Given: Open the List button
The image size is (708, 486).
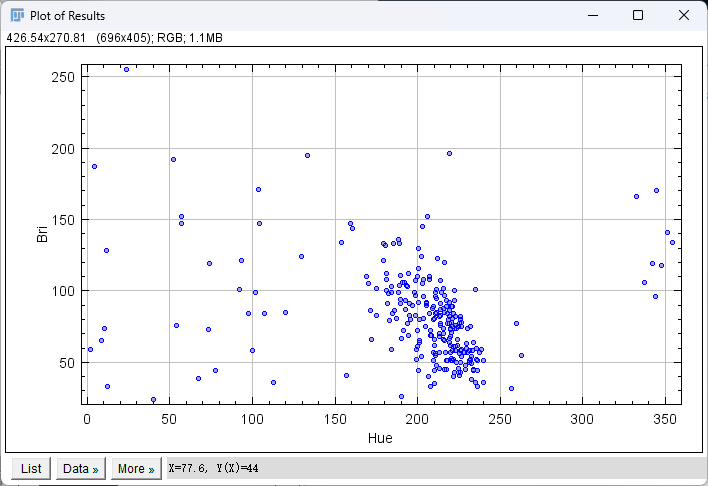Looking at the screenshot, I should pos(31,468).
